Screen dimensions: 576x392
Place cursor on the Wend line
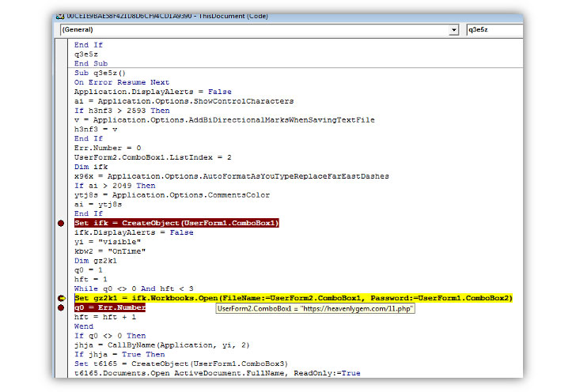coord(84,326)
